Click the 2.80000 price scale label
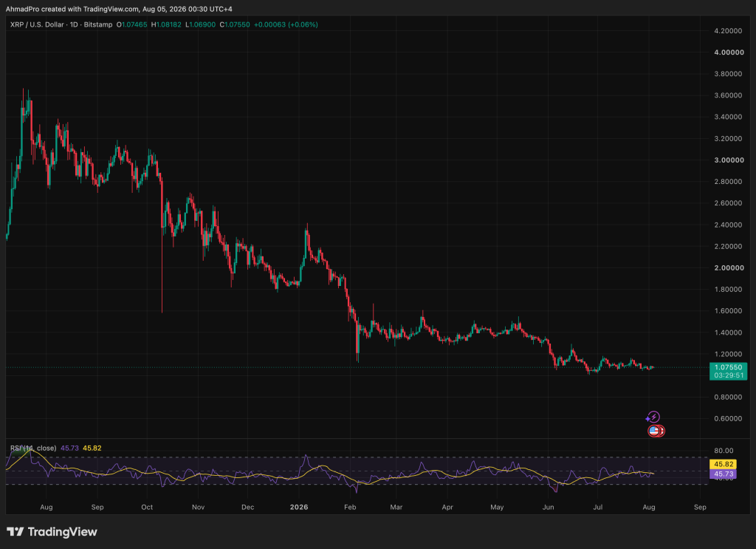The width and height of the screenshot is (756, 549). (x=728, y=181)
